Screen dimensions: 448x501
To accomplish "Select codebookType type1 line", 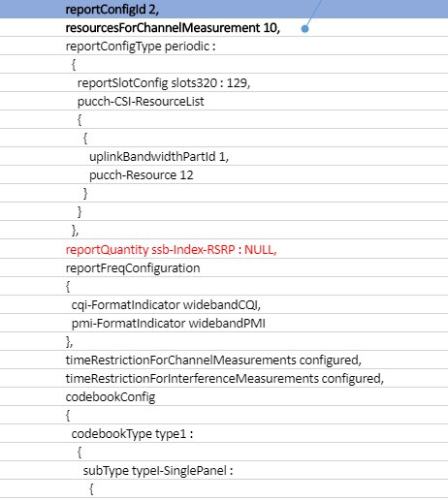I will coord(132,433).
